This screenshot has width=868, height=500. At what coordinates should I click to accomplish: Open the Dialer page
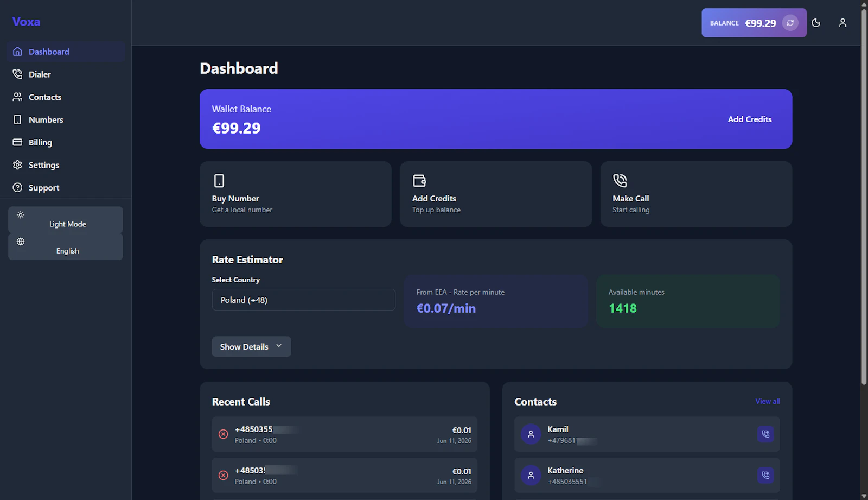(x=66, y=74)
